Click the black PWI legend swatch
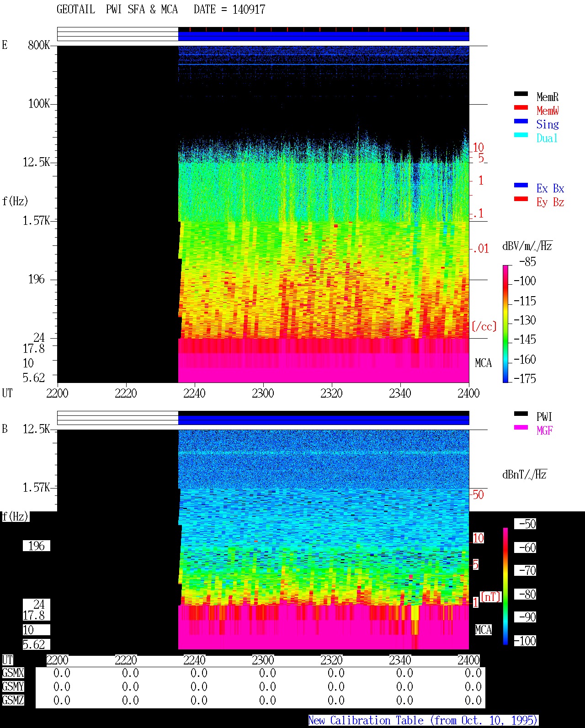585x728 pixels. pos(521,414)
